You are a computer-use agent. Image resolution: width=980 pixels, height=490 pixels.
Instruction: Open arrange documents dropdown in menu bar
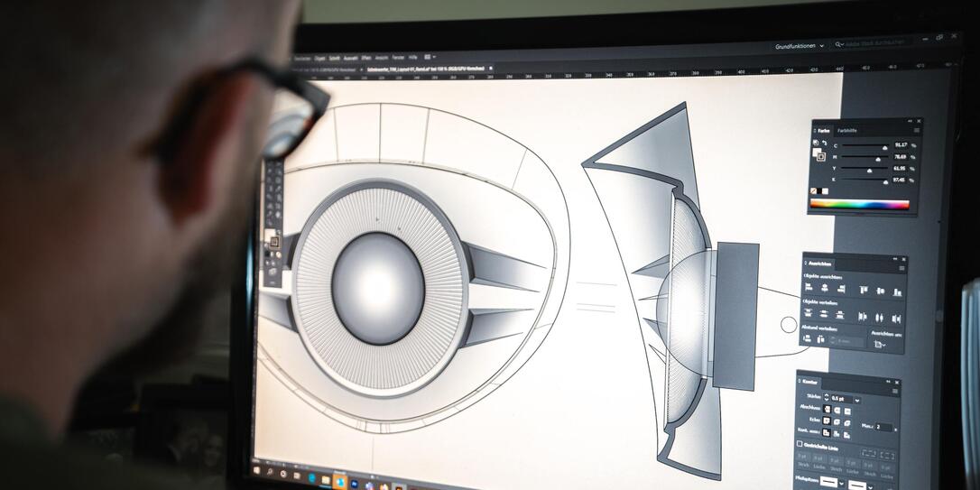pos(430,57)
